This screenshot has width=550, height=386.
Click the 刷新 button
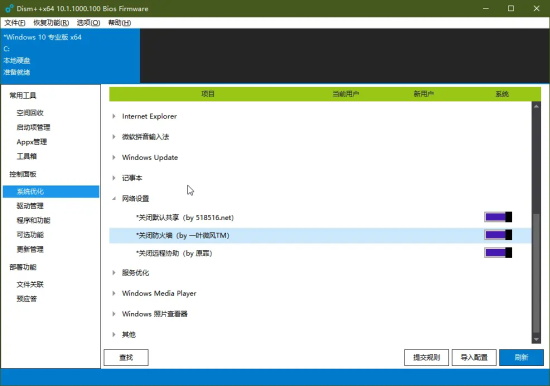pyautogui.click(x=521, y=357)
